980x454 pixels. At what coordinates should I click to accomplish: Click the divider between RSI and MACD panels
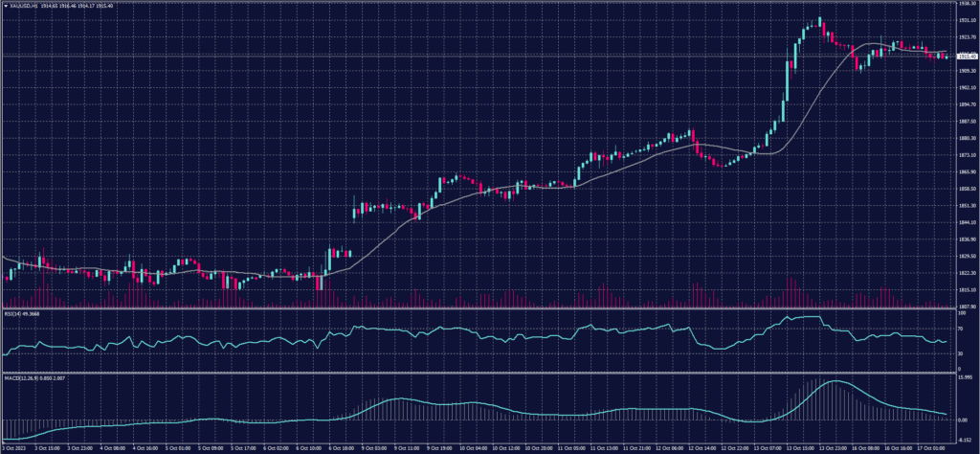click(x=479, y=372)
